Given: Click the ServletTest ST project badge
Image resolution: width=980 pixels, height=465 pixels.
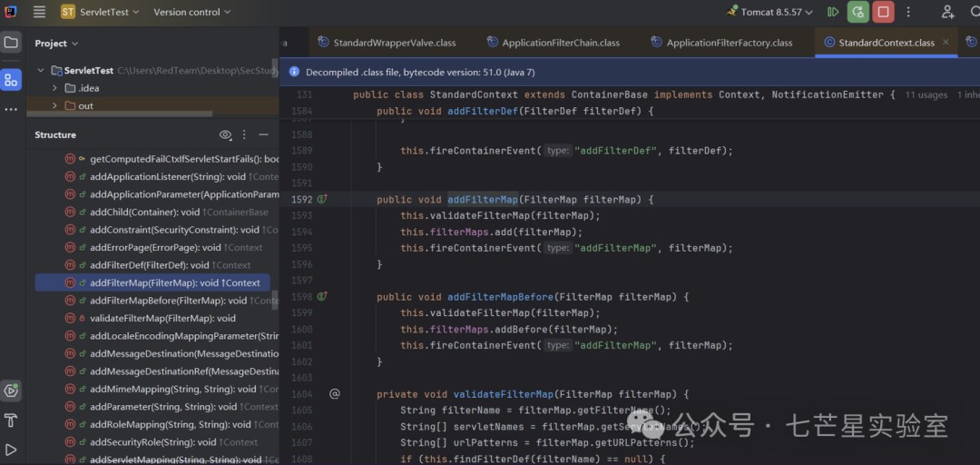Looking at the screenshot, I should click(68, 12).
